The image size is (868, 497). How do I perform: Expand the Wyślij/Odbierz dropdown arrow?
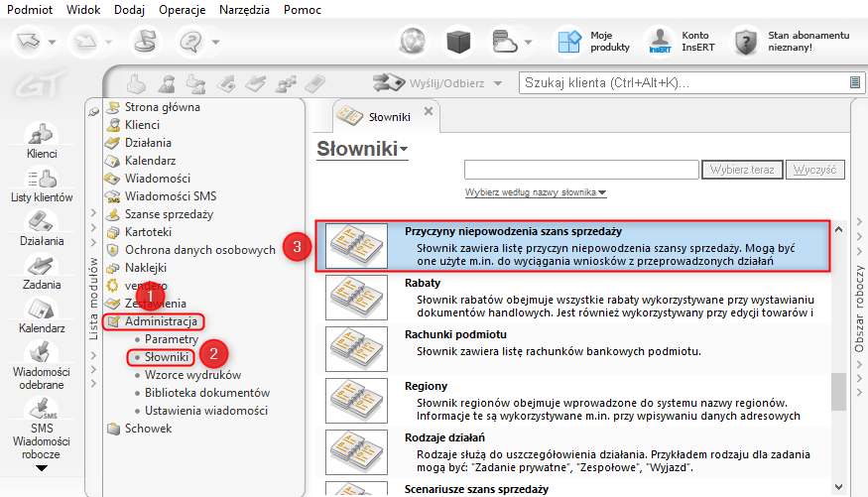[498, 83]
